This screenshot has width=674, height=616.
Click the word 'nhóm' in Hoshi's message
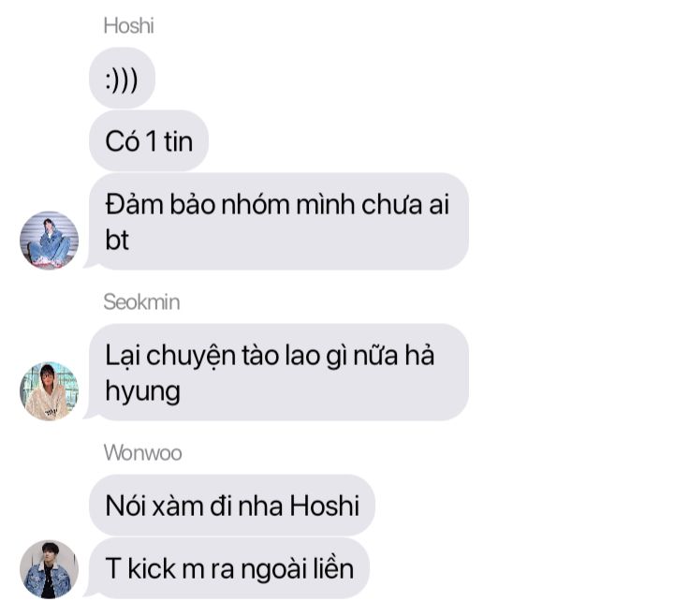coord(256,205)
